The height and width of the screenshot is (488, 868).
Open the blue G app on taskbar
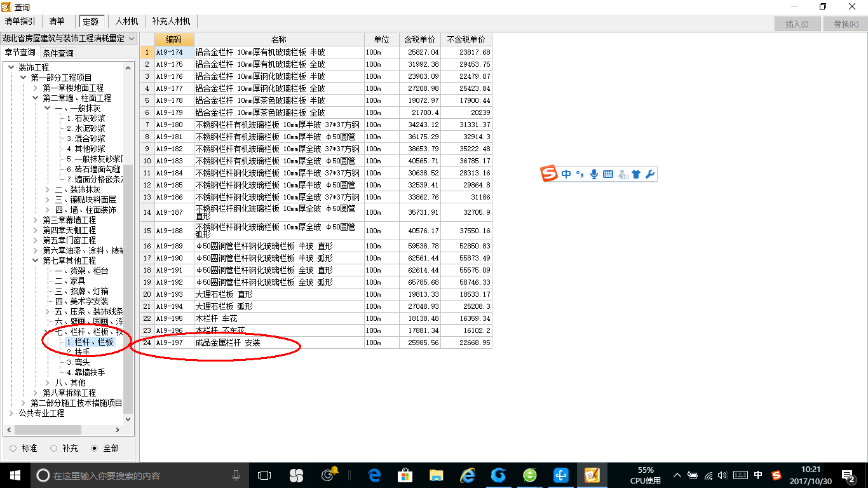(499, 475)
